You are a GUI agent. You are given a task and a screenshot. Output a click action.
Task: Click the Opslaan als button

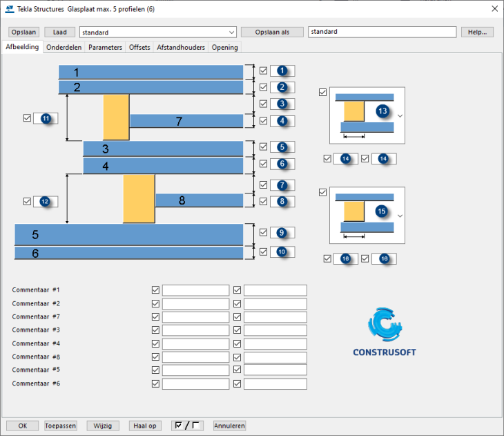point(272,32)
